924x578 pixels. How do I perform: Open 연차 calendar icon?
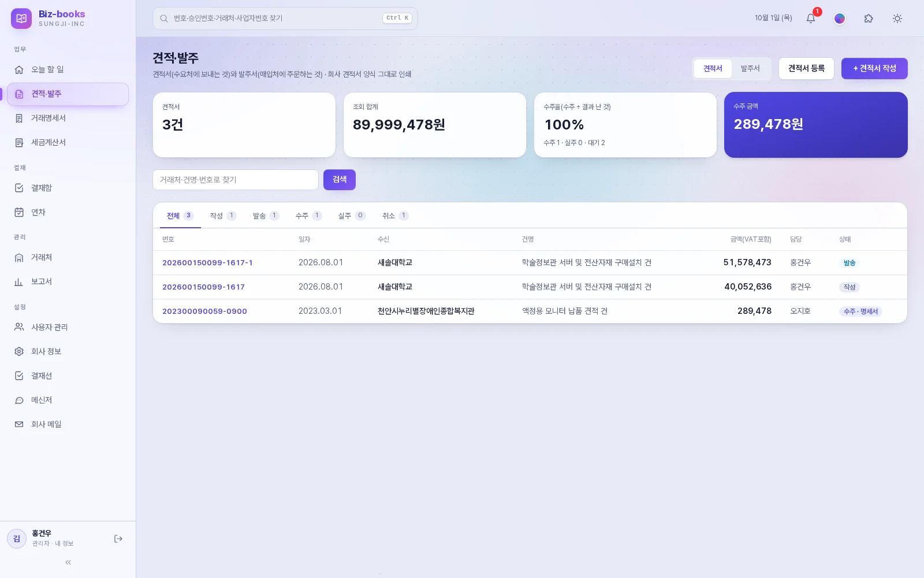(x=19, y=212)
